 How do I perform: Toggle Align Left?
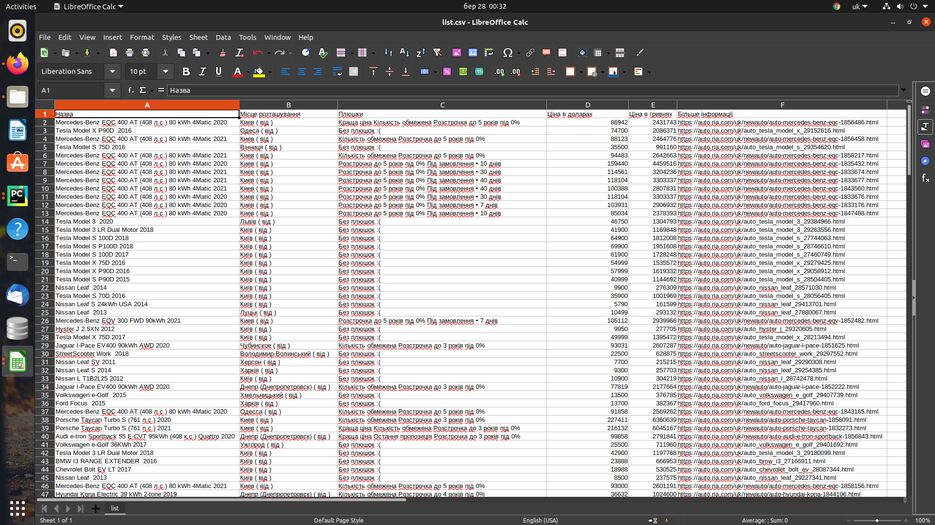coord(285,72)
